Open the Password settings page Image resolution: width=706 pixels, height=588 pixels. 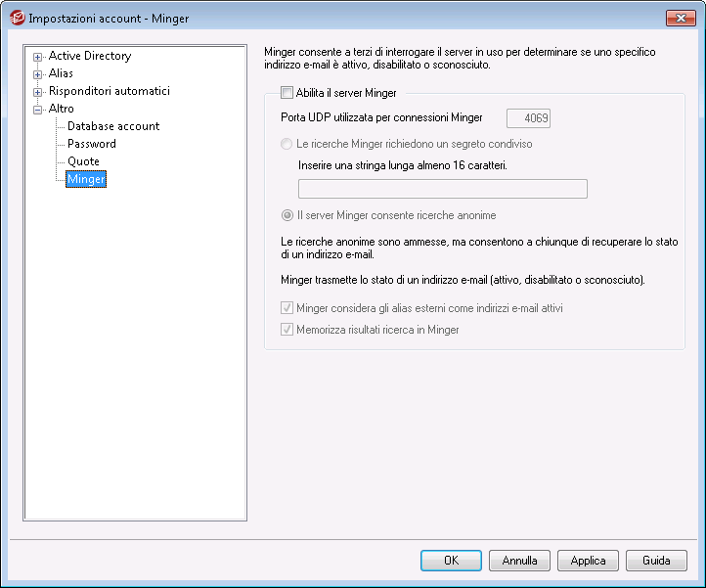pos(92,144)
